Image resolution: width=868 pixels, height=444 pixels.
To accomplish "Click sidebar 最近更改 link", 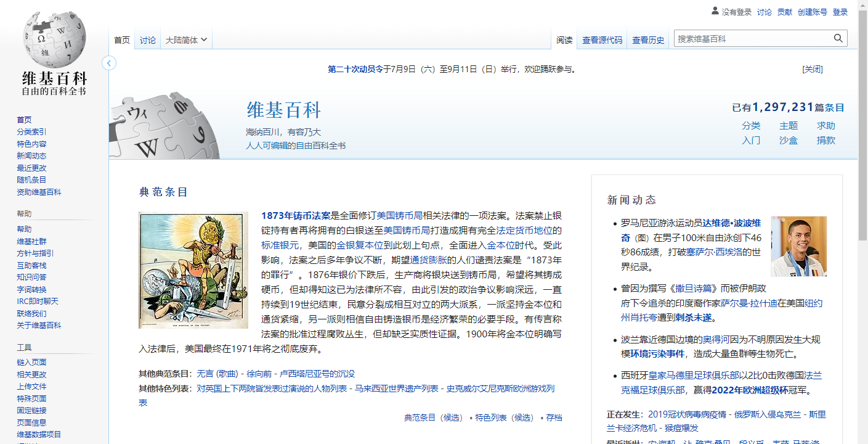I will [31, 168].
